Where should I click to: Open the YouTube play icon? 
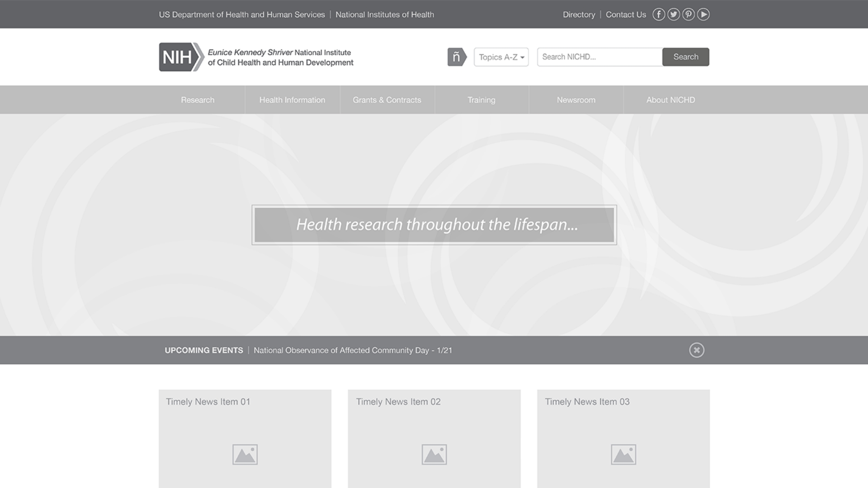coord(703,14)
